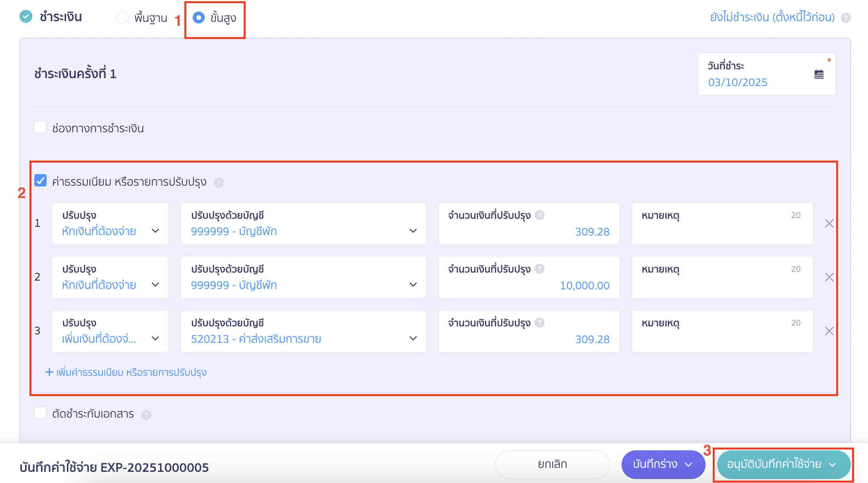The width and height of the screenshot is (868, 483).
Task: Uncheck ค่าธรรมเนียม หรือรายการปรับปรุง checkbox
Action: coord(41,181)
